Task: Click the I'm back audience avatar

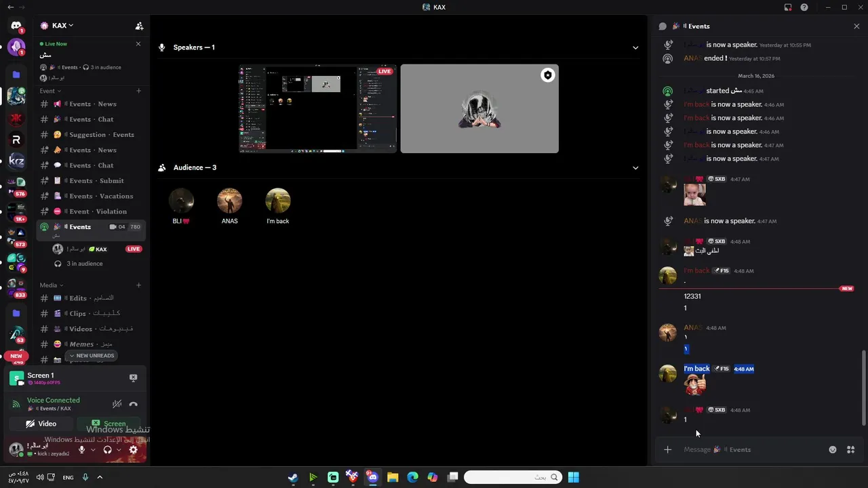Action: [277, 201]
